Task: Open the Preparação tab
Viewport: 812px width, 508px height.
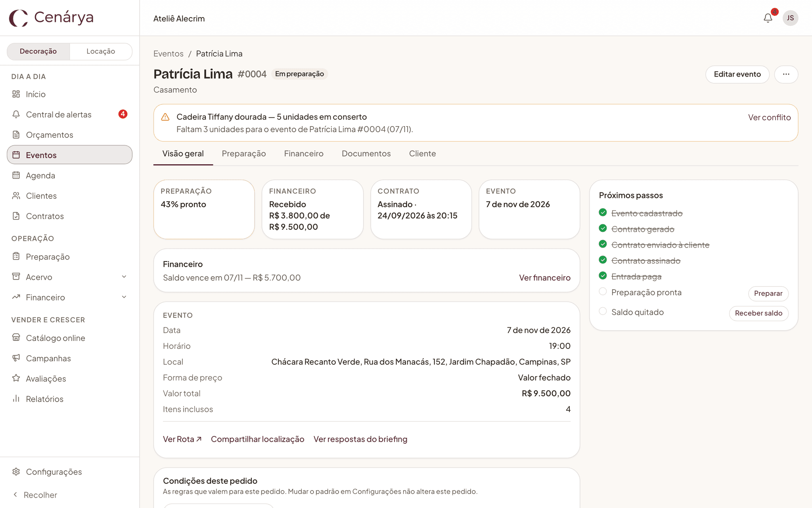Action: pos(244,154)
